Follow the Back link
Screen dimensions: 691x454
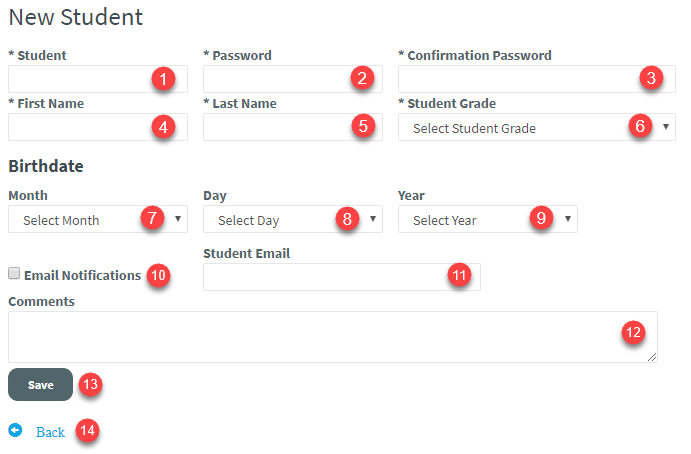click(50, 432)
